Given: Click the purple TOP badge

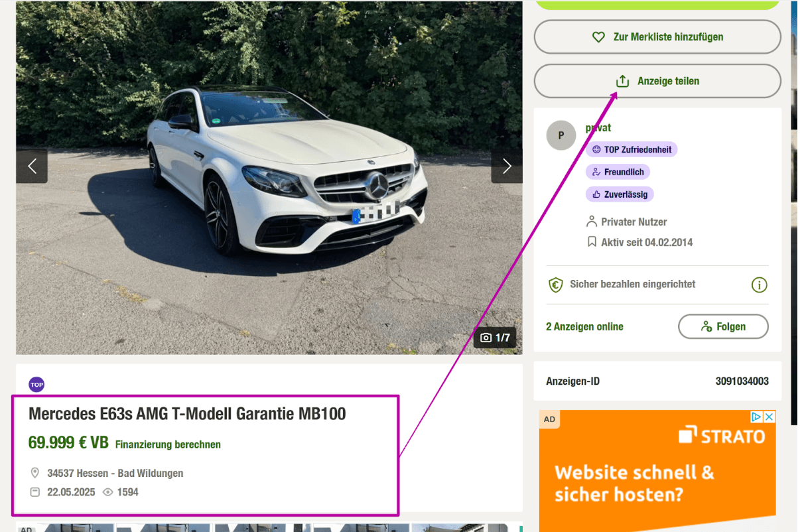Looking at the screenshot, I should pos(36,384).
